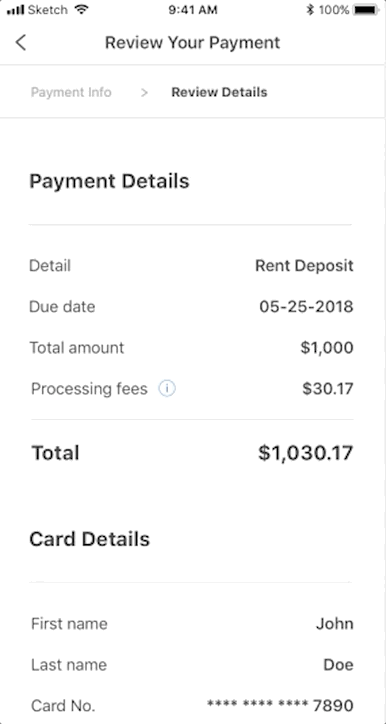Tap the back arrow icon

(x=21, y=42)
